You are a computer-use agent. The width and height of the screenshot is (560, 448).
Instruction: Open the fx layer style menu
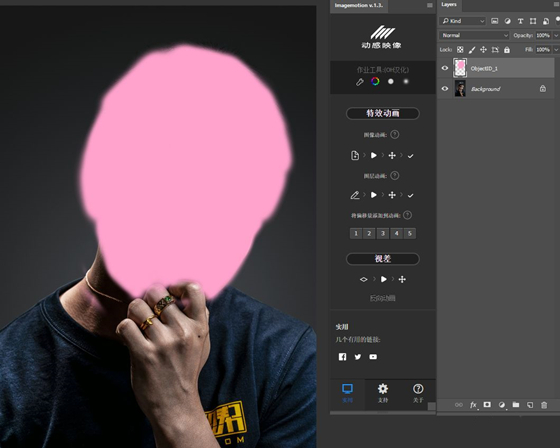click(473, 405)
